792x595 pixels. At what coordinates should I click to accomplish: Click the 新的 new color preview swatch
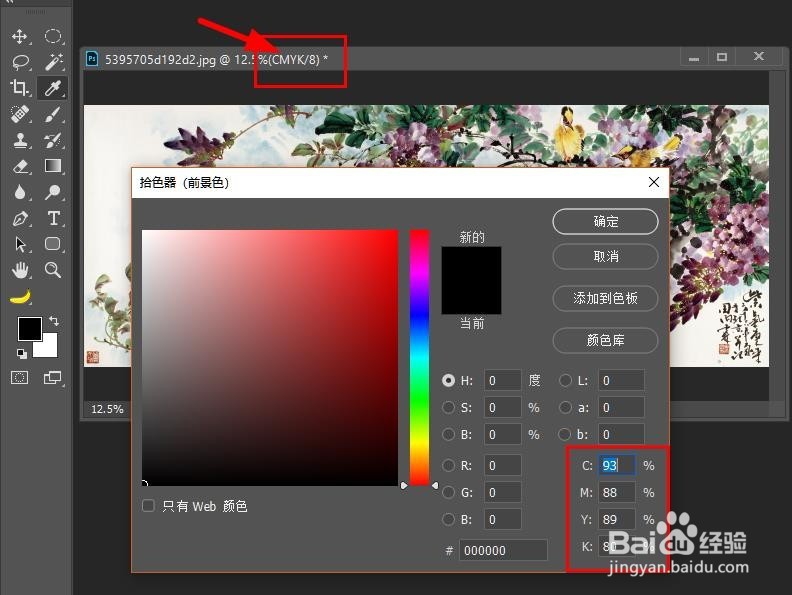coord(471,263)
